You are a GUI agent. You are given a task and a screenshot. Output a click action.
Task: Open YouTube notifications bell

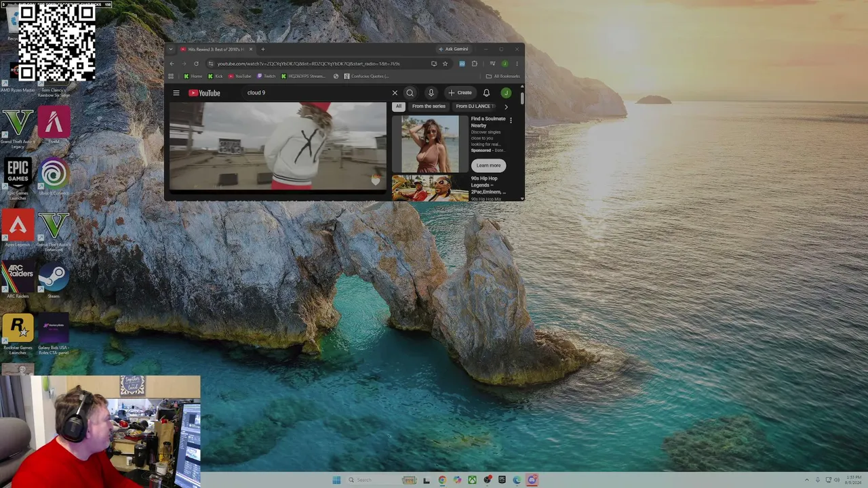pyautogui.click(x=486, y=93)
